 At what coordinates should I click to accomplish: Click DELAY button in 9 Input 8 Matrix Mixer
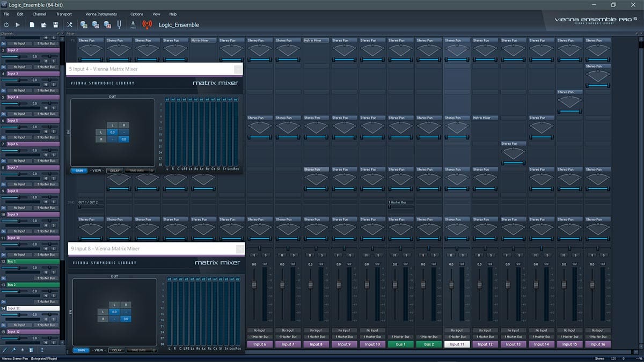tap(116, 350)
